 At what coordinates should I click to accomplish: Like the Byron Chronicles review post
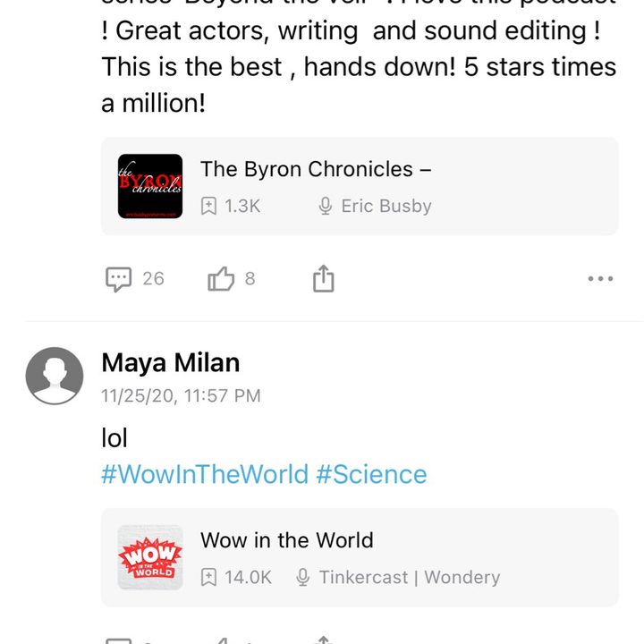tap(221, 278)
